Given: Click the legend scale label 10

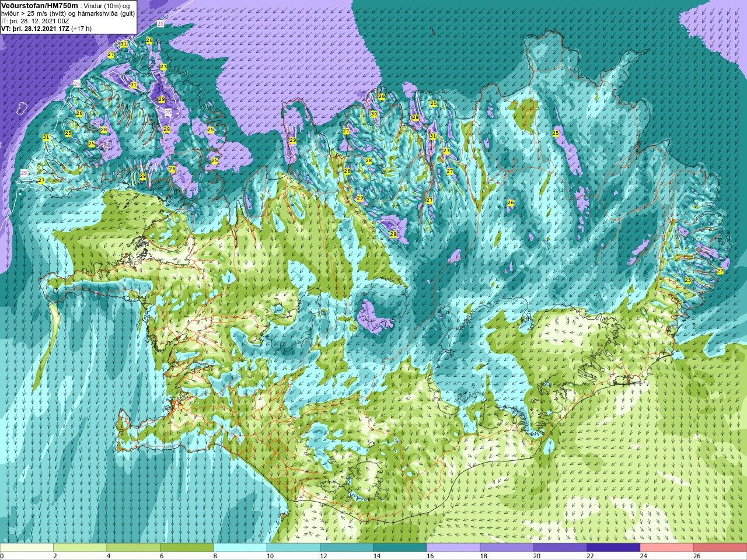Looking at the screenshot, I should tap(270, 556).
